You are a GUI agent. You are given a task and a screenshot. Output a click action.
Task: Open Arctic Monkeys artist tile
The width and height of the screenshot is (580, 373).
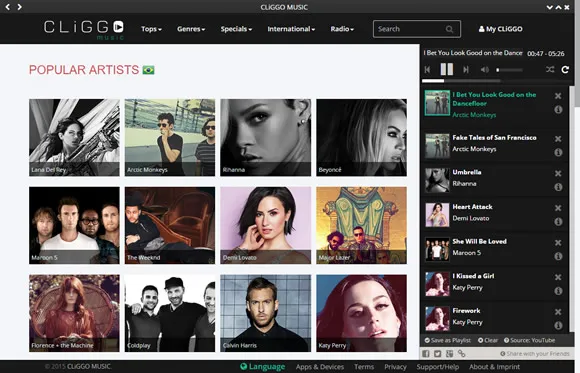tap(170, 137)
